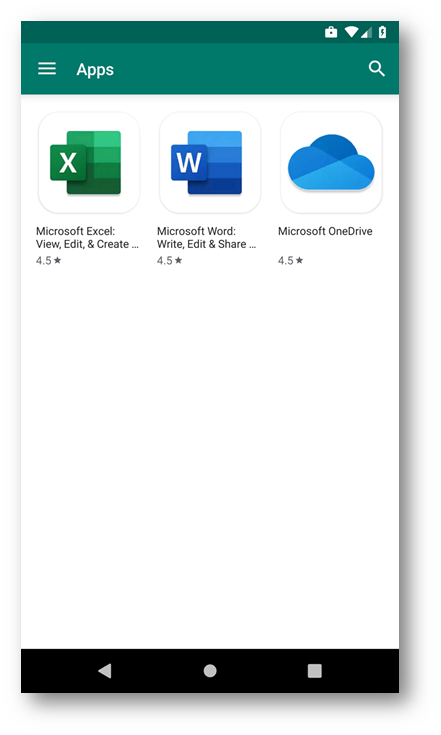Tap the battery charging status icon
Screen dimensions: 441x735
pyautogui.click(x=382, y=32)
